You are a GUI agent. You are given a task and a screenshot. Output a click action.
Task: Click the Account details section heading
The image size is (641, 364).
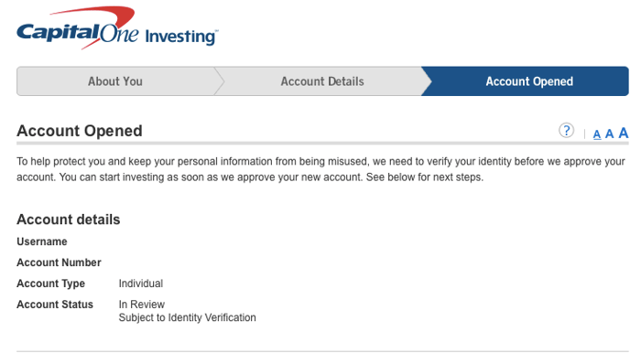pyautogui.click(x=69, y=219)
